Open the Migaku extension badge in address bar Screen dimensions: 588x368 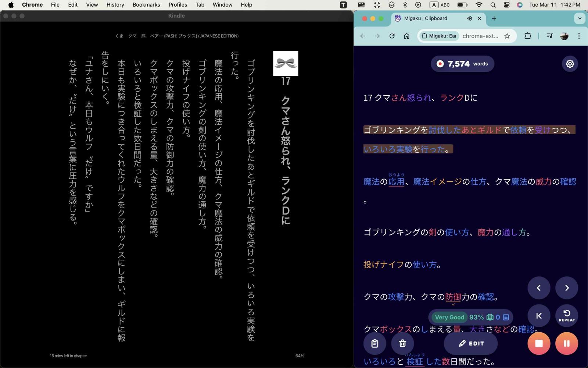(x=438, y=36)
